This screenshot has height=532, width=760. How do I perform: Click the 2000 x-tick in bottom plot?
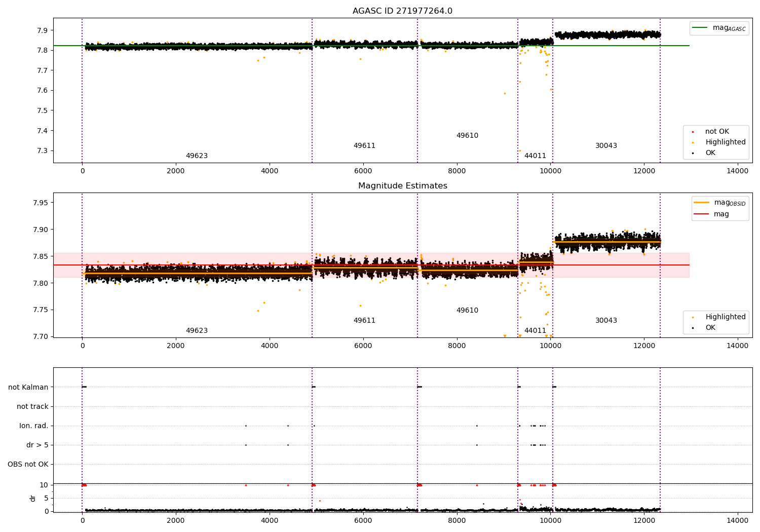176,520
